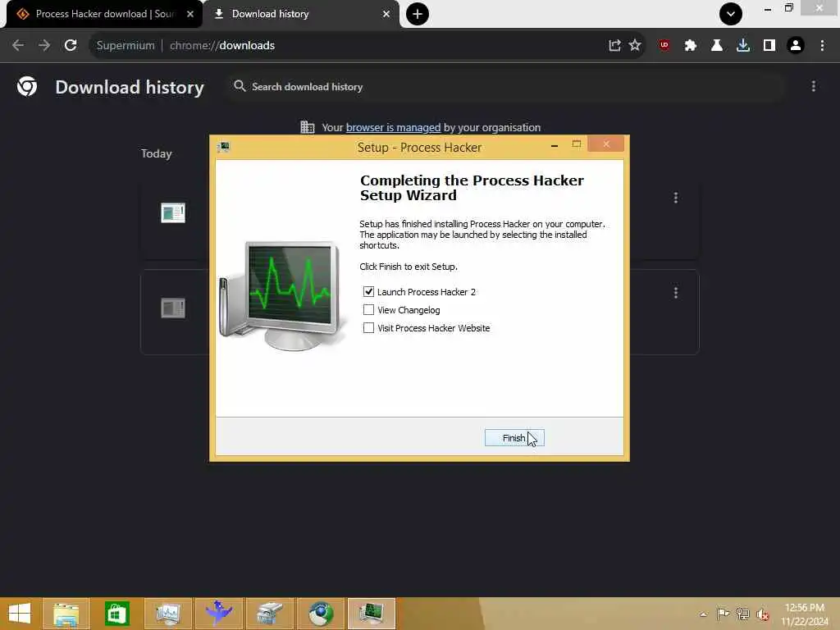Click the muted volume tray icon
The height and width of the screenshot is (630, 840).
pyautogui.click(x=763, y=614)
